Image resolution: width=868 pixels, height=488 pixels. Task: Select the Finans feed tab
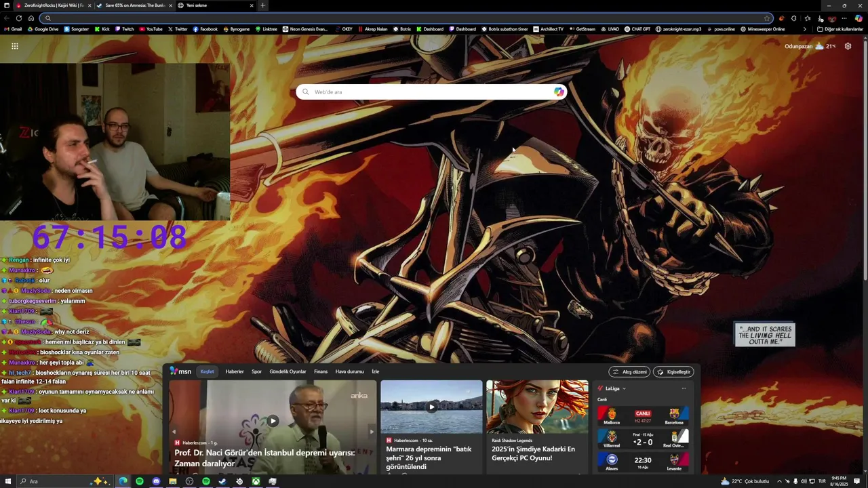321,371
